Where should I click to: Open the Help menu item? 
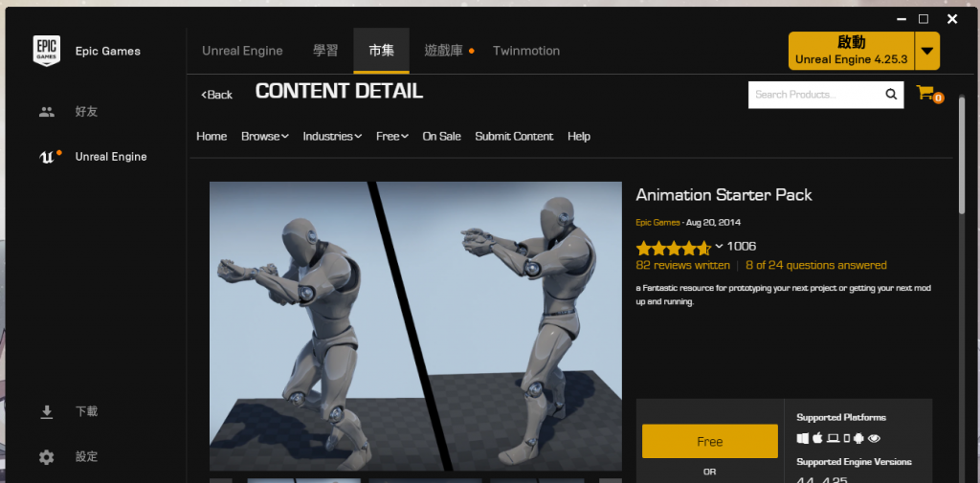(579, 136)
